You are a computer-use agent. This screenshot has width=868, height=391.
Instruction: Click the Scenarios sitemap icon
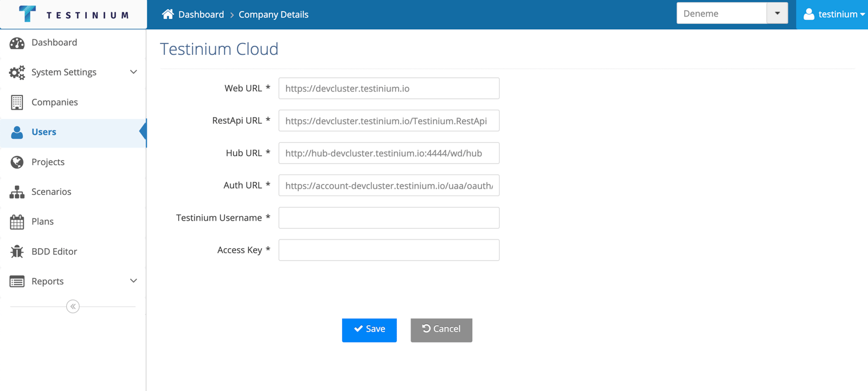tap(17, 192)
